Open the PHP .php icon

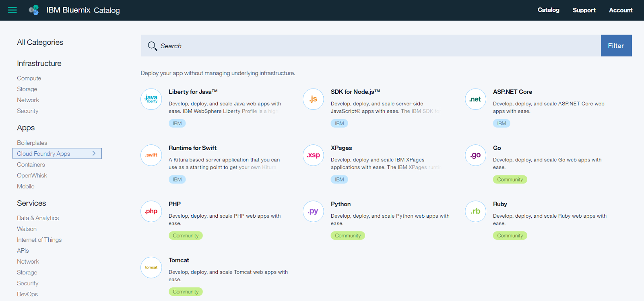[x=151, y=211]
